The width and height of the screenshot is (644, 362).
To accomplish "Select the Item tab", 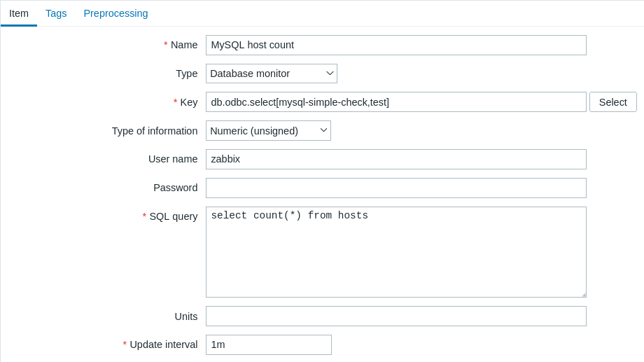I will tap(19, 13).
